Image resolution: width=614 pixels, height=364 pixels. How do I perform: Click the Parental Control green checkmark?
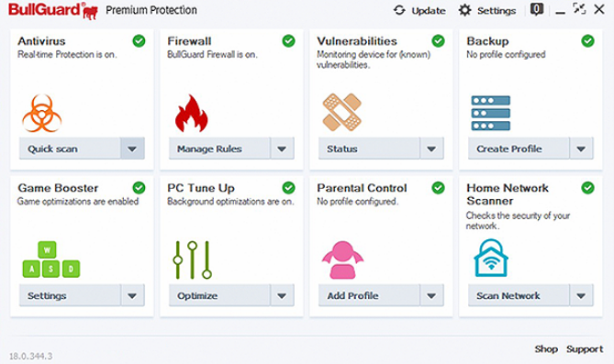tap(438, 188)
